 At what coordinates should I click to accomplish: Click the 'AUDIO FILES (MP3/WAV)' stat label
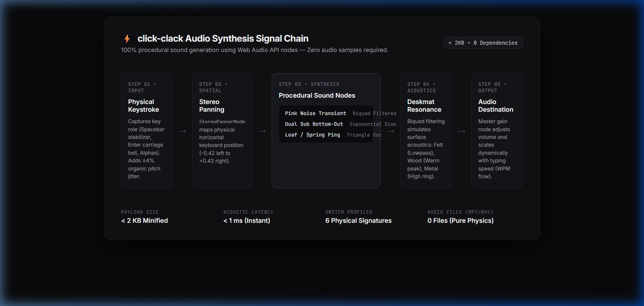click(x=460, y=212)
